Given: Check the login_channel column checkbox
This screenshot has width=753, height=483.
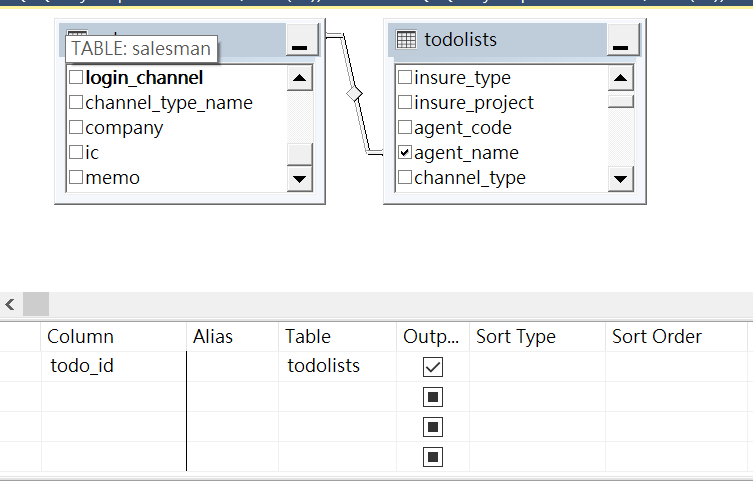Looking at the screenshot, I should pos(75,77).
